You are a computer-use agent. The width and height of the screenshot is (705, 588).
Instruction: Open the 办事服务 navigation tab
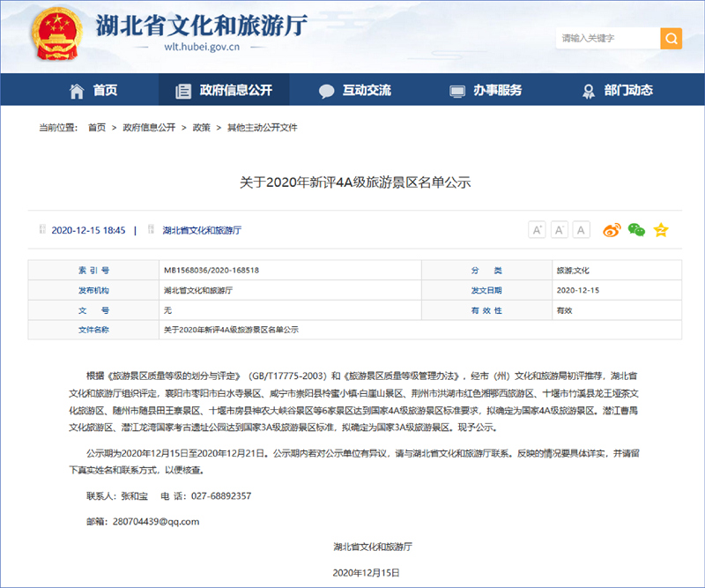click(x=486, y=90)
